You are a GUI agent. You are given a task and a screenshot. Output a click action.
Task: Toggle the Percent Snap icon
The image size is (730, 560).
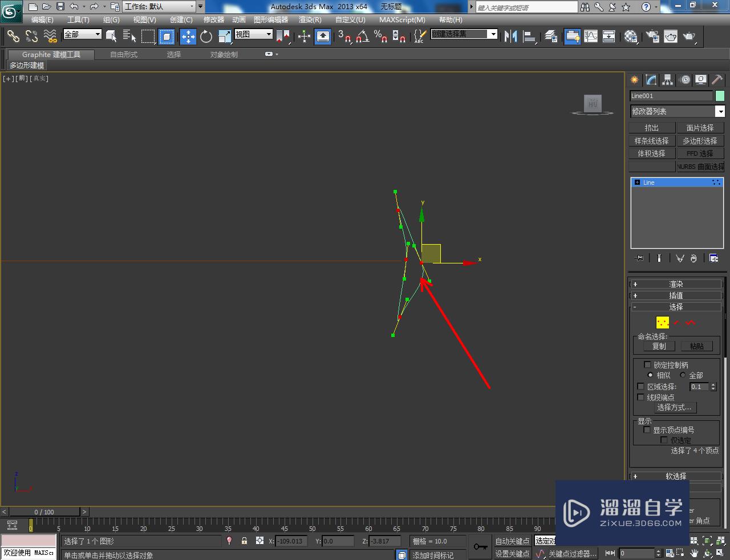(x=381, y=36)
